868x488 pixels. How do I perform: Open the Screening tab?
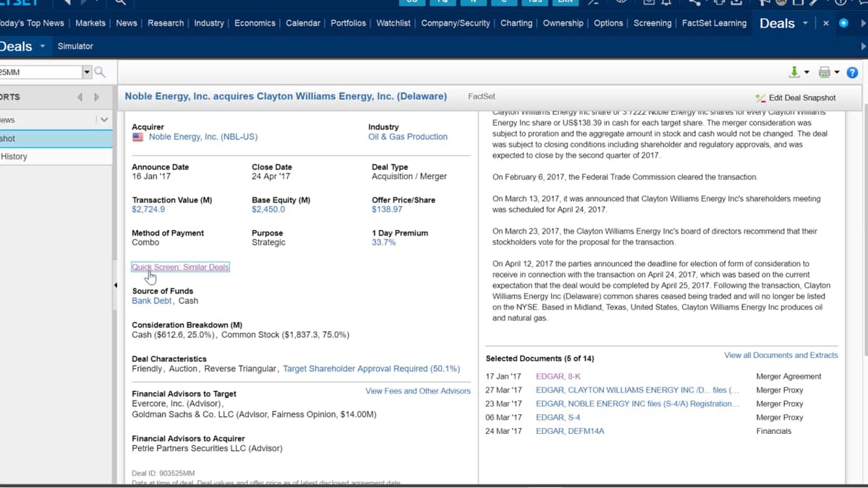tap(652, 23)
